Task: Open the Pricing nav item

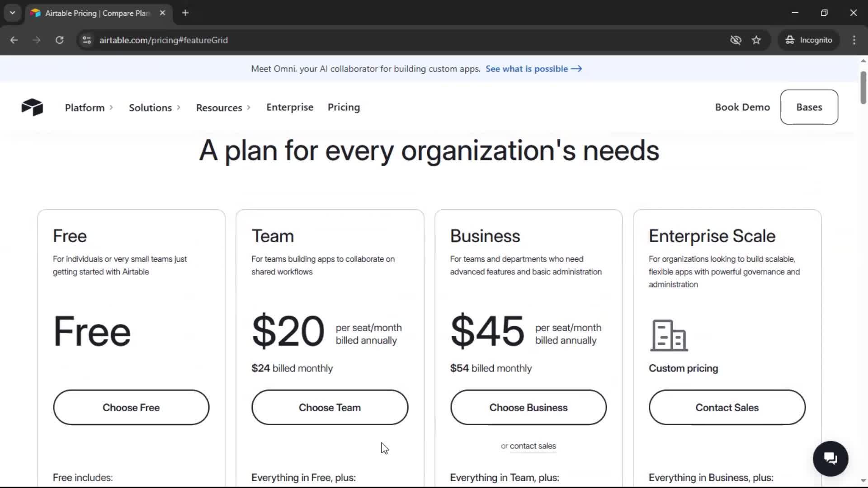Action: click(x=344, y=107)
